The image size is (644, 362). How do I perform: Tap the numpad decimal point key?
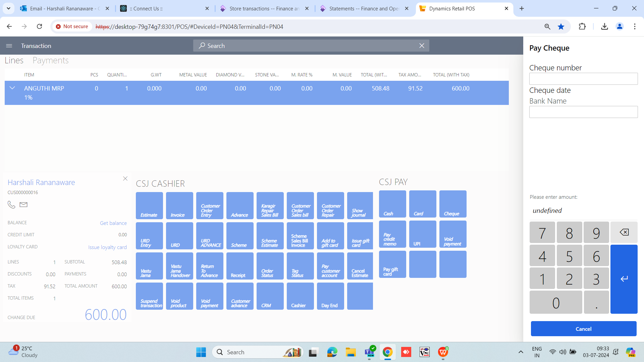[x=596, y=302]
